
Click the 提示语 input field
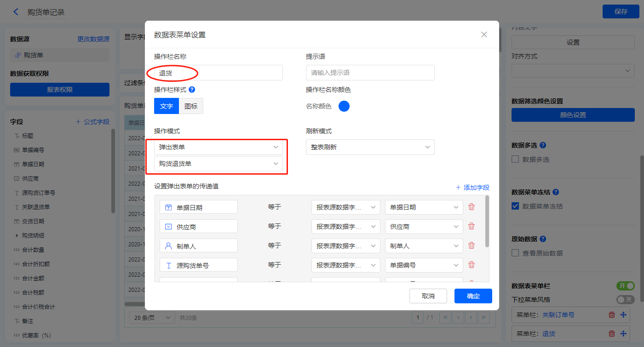point(370,73)
